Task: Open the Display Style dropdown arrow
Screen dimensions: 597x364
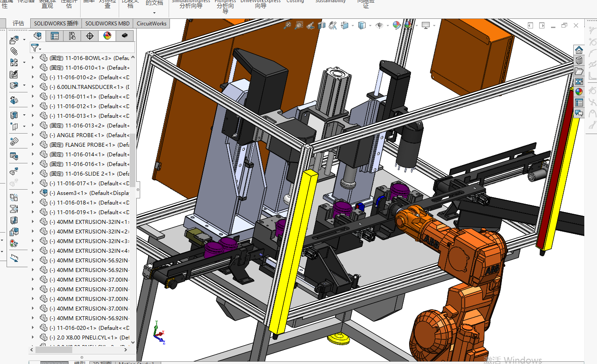Action: point(370,25)
